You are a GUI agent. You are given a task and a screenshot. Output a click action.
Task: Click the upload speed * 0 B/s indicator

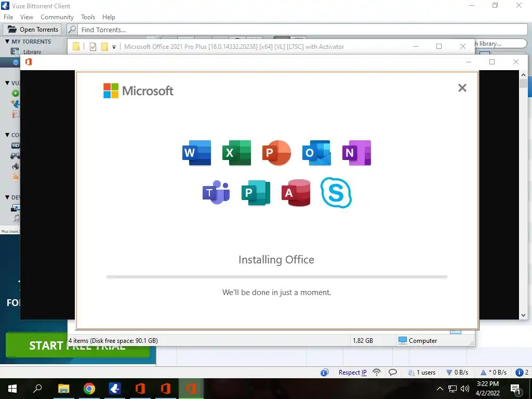coord(494,373)
